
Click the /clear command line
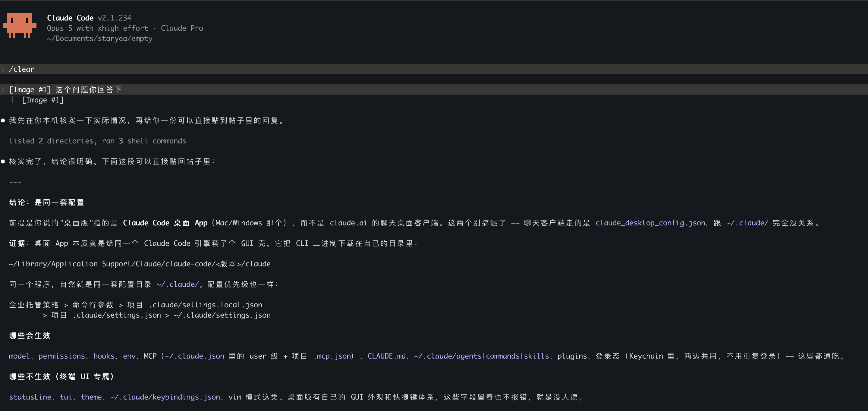[x=434, y=69]
